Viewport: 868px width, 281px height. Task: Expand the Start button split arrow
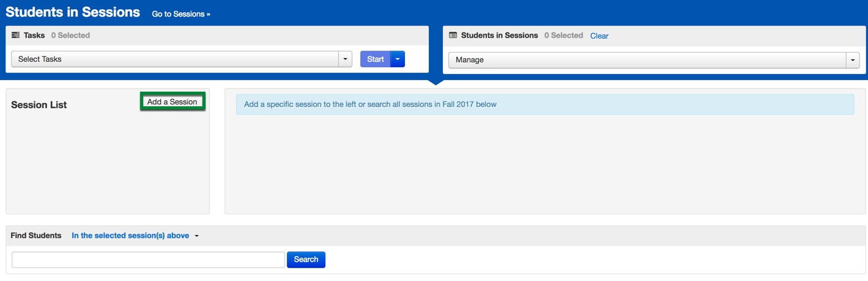click(398, 59)
